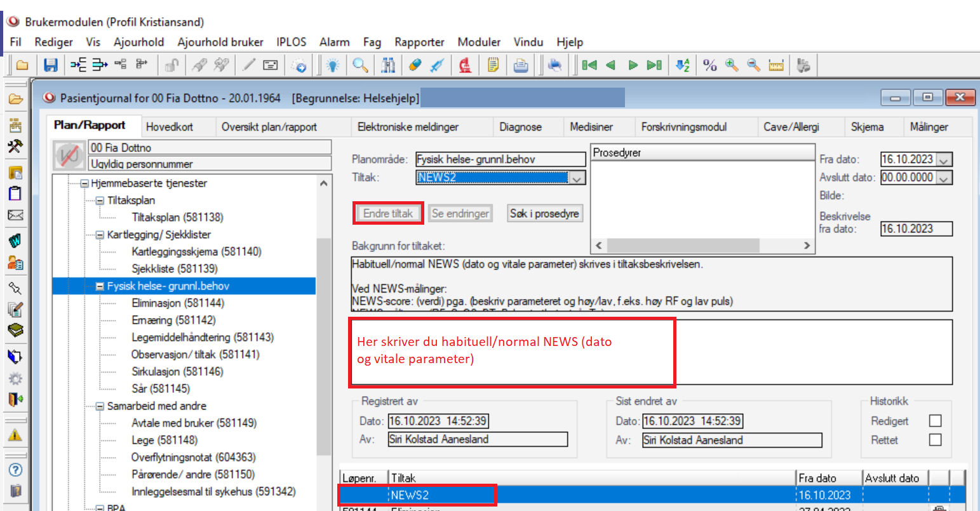This screenshot has height=511, width=980.
Task: Switch to the Cave/Allergi tab
Action: point(791,127)
